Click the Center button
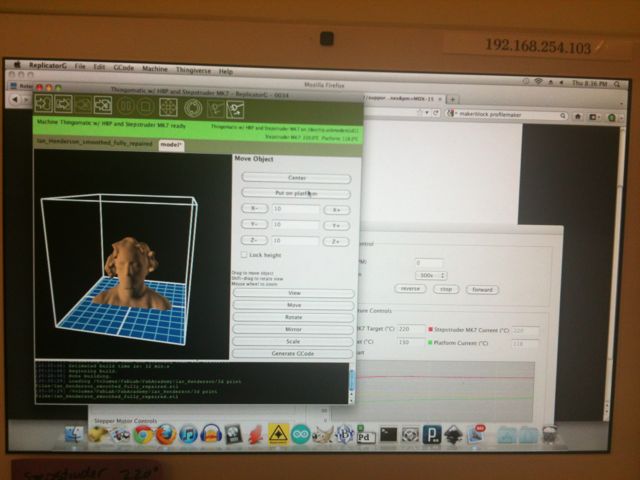640x480 pixels. tap(296, 178)
